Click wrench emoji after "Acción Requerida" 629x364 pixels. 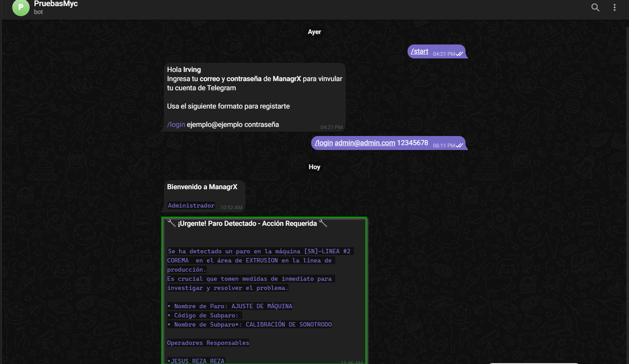(323, 224)
